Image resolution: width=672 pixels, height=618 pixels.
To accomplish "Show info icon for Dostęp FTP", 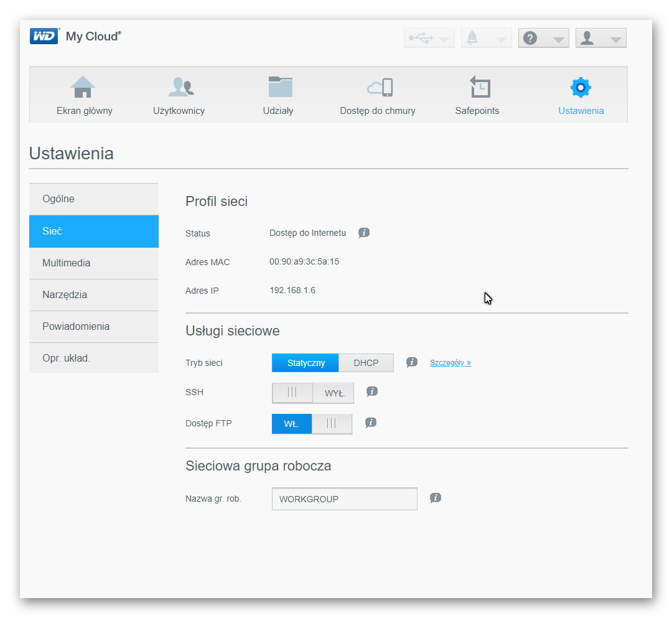I will pos(371,423).
